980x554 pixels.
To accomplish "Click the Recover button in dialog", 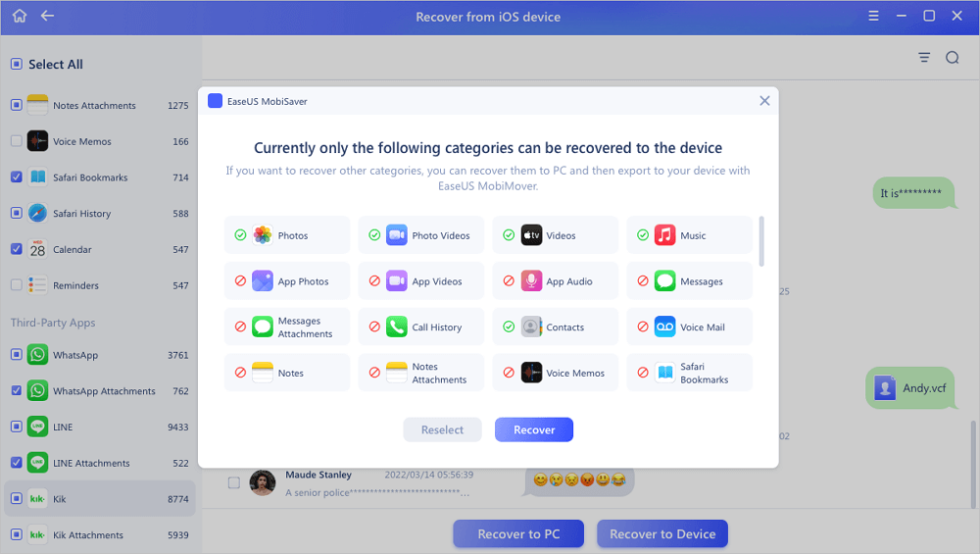I will click(534, 429).
